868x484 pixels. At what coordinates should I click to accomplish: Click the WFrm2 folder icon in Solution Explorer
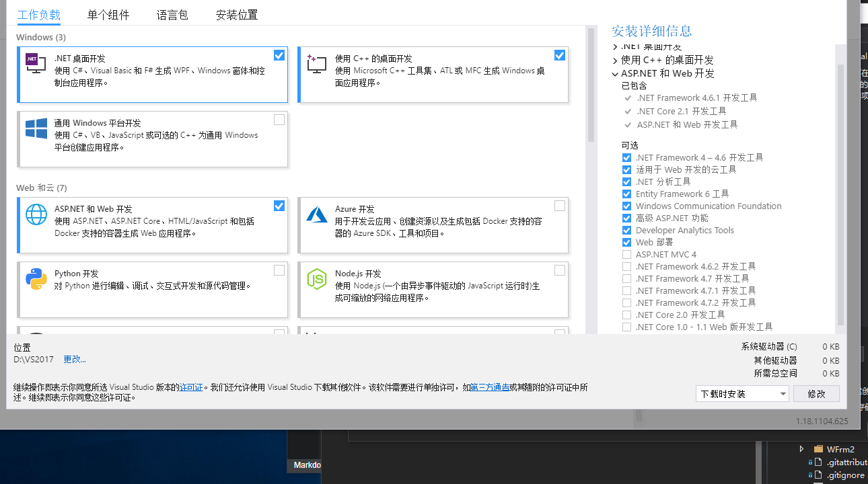[x=818, y=449]
